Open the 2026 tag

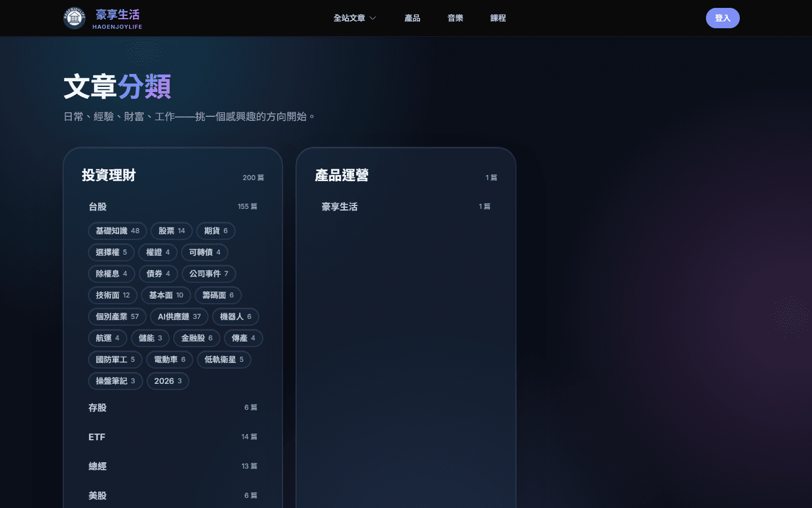[x=168, y=381]
